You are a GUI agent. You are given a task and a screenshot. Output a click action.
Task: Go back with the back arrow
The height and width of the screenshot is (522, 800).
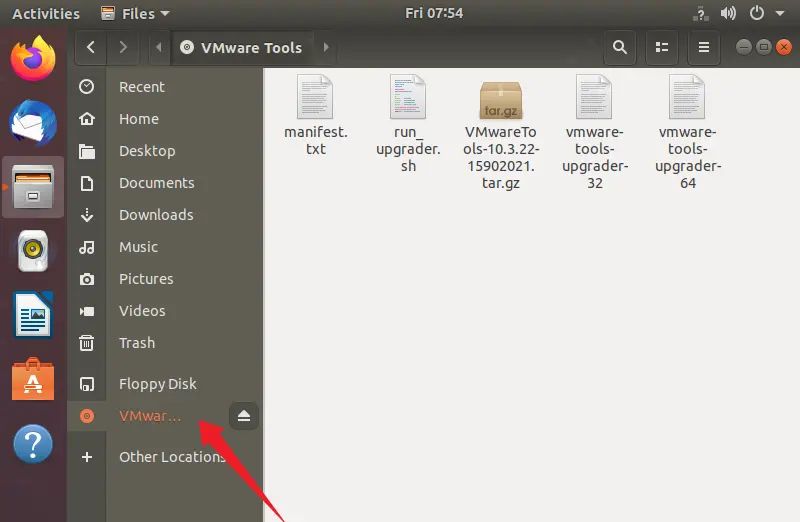(91, 47)
